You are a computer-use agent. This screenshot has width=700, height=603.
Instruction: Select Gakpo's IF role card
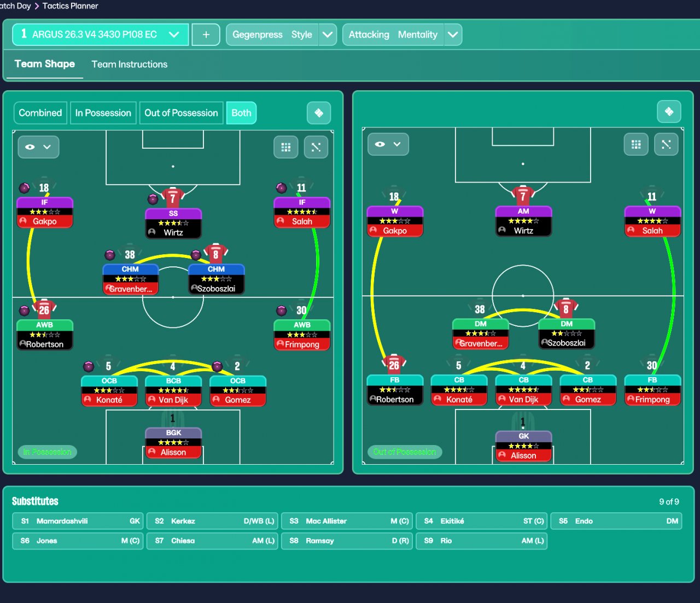tap(45, 212)
